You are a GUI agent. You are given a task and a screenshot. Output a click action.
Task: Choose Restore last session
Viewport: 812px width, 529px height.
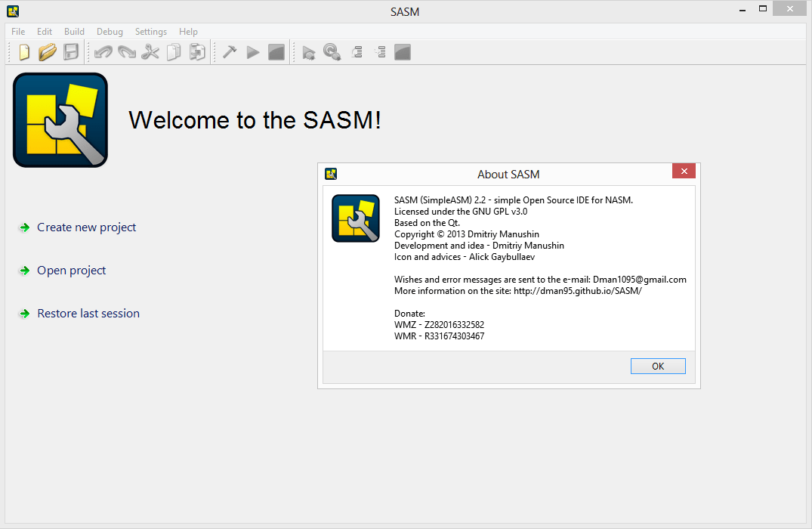[88, 313]
